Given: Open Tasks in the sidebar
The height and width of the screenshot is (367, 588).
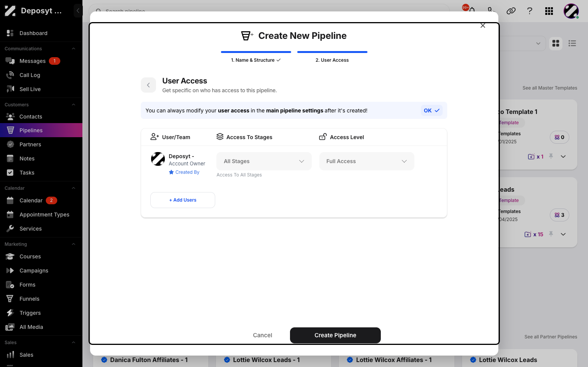Looking at the screenshot, I should pos(41,173).
